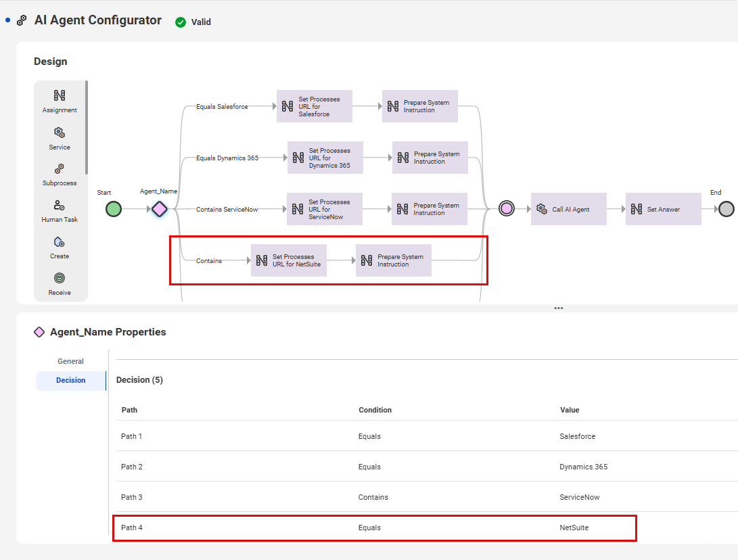Click the Equals Salesforce path label
This screenshot has height=560, width=738.
pyautogui.click(x=222, y=107)
